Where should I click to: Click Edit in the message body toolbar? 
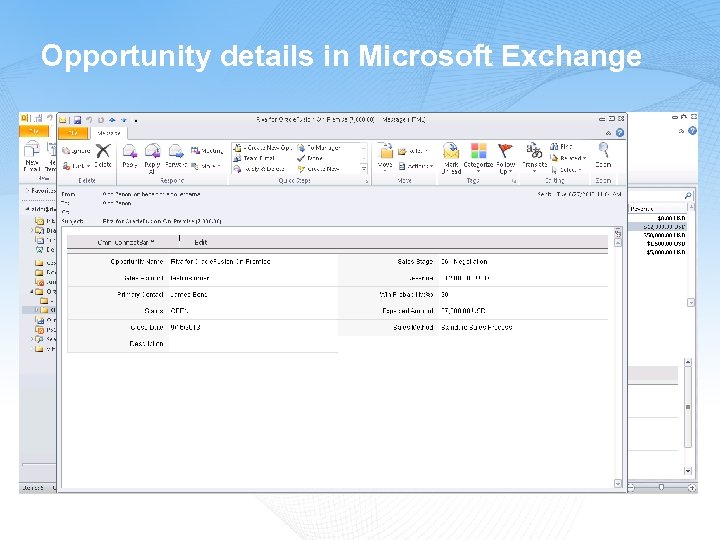click(x=201, y=242)
